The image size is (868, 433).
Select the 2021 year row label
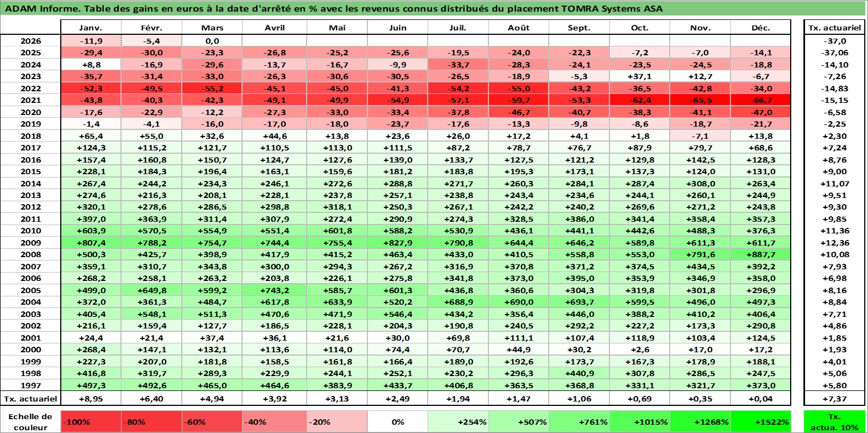(30, 100)
